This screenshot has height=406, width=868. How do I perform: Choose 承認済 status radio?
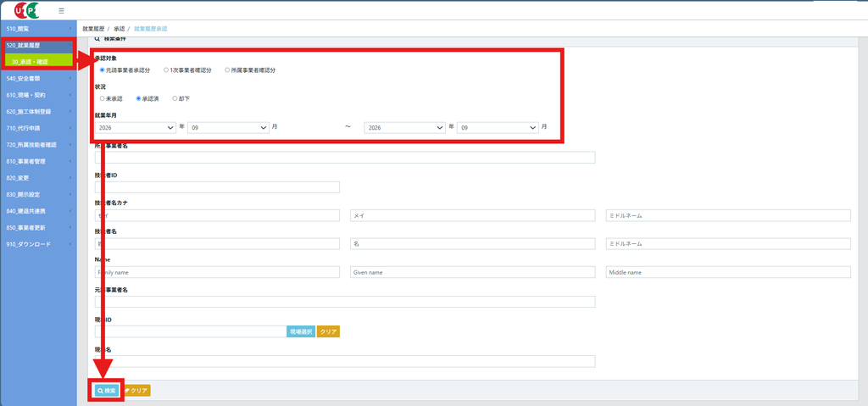coord(138,98)
